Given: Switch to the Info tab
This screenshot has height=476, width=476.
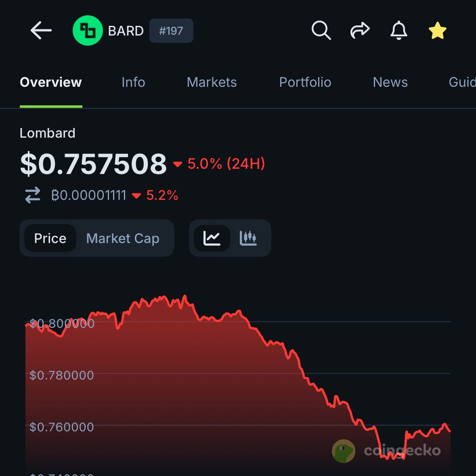Looking at the screenshot, I should pyautogui.click(x=133, y=82).
